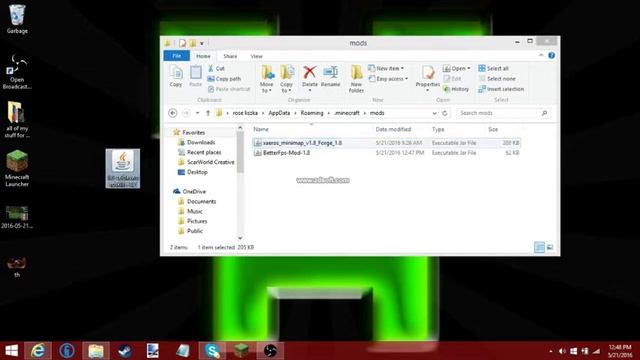Image resolution: width=640 pixels, height=360 pixels.
Task: Click navigation pane scroll down arrow
Action: (240, 238)
